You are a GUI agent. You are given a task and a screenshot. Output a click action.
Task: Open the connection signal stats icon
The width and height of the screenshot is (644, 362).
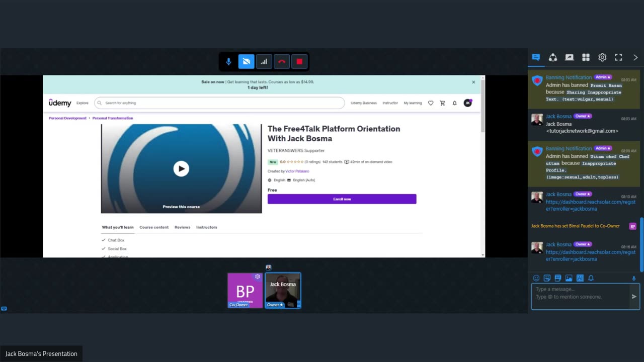[264, 62]
